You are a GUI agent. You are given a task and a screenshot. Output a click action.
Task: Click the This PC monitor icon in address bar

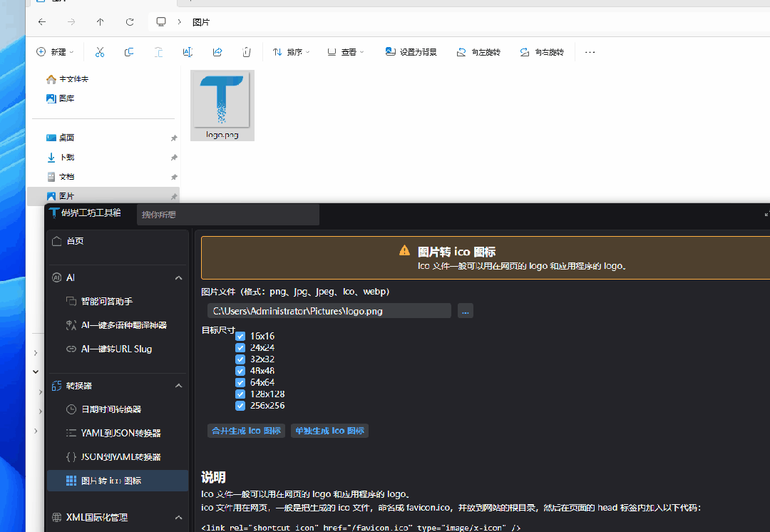click(161, 22)
